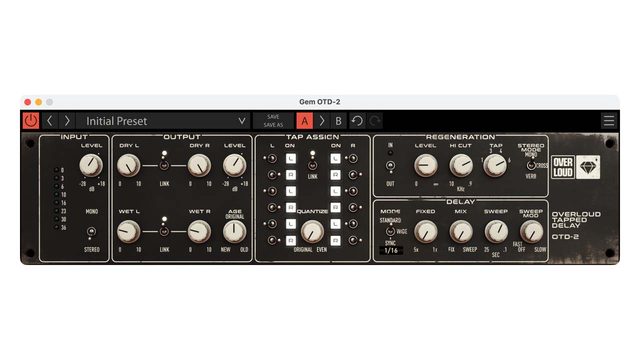
Task: Click the DRY R knob
Action: tap(199, 165)
